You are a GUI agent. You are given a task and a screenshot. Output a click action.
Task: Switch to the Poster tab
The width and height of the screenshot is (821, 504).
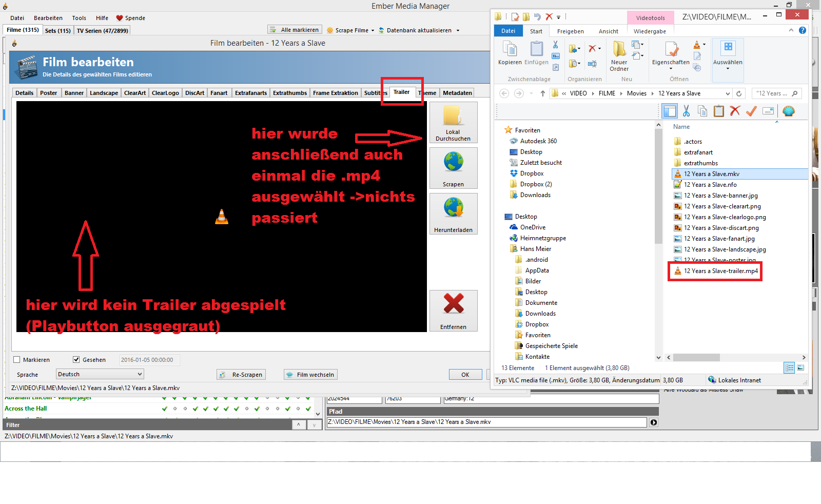49,93
